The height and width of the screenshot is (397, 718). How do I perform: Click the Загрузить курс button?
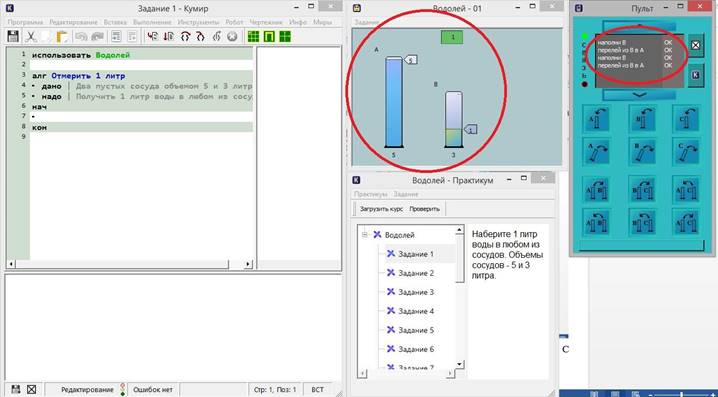(x=381, y=209)
